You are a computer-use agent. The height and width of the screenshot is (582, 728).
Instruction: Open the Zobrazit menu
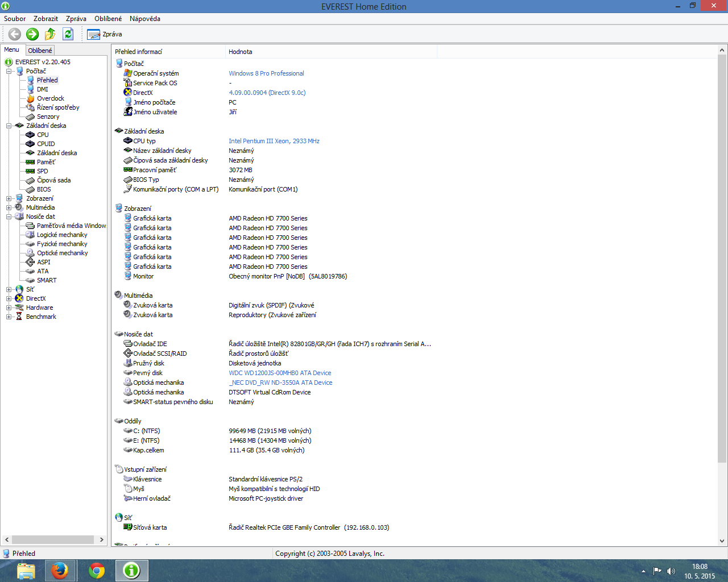point(45,19)
